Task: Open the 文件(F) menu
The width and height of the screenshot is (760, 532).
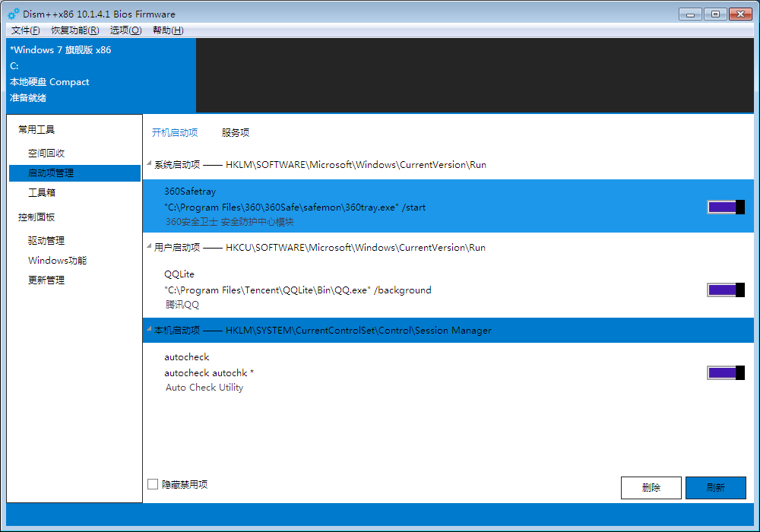Action: click(x=25, y=30)
